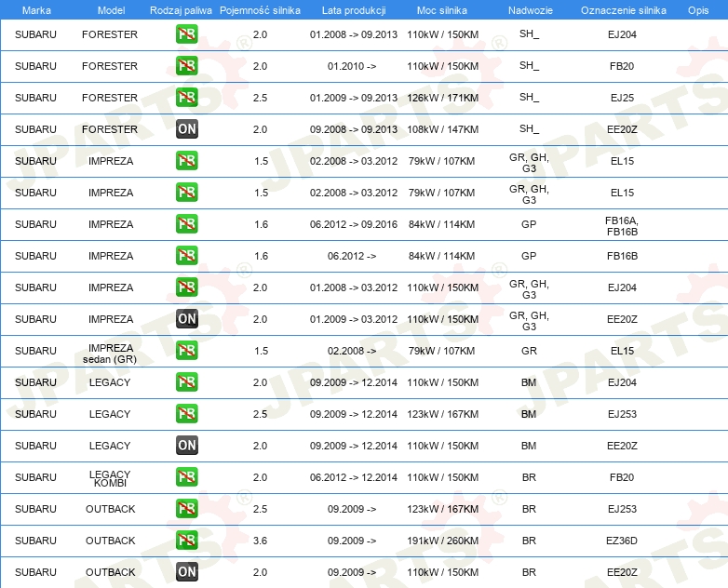Click petrol icon in Outback EJ253 row
Image resolution: width=728 pixels, height=588 pixels.
[186, 509]
